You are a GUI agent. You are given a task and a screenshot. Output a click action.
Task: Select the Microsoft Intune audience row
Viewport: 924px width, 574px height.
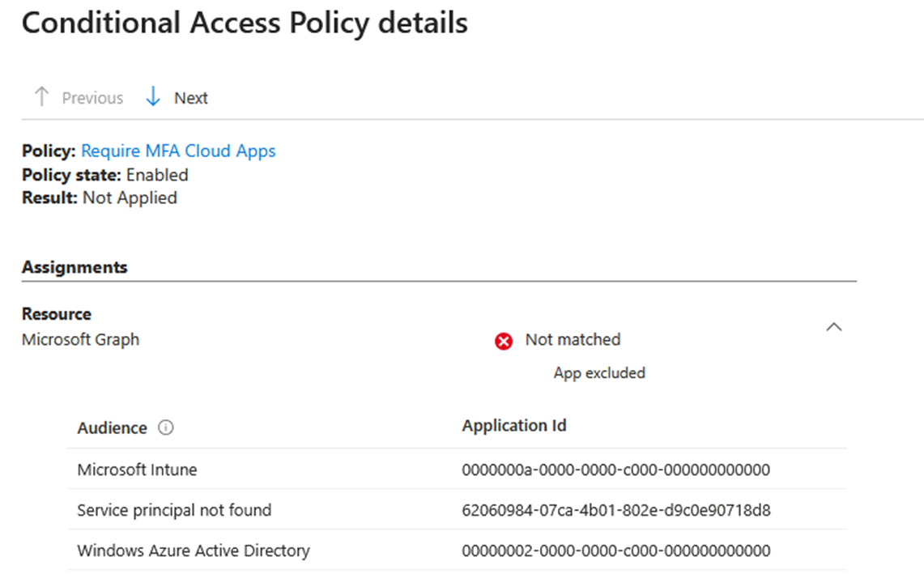tap(457, 470)
